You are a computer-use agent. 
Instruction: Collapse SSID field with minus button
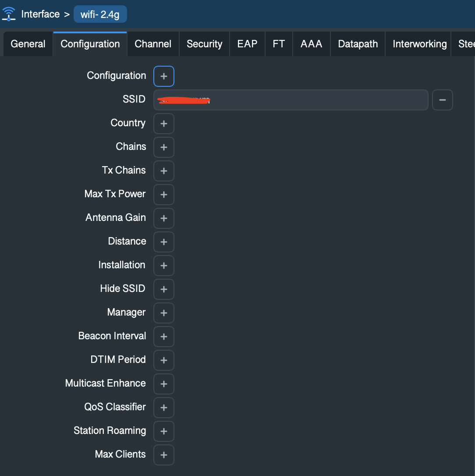442,100
